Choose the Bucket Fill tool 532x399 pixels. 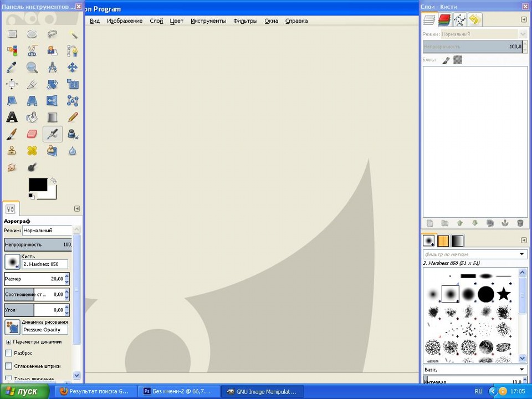point(32,117)
